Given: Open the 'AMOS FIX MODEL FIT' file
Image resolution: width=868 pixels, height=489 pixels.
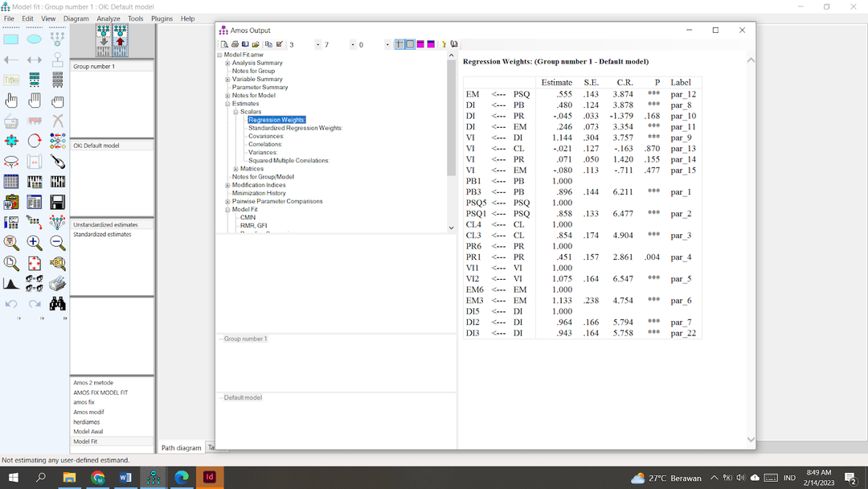Looking at the screenshot, I should point(100,392).
